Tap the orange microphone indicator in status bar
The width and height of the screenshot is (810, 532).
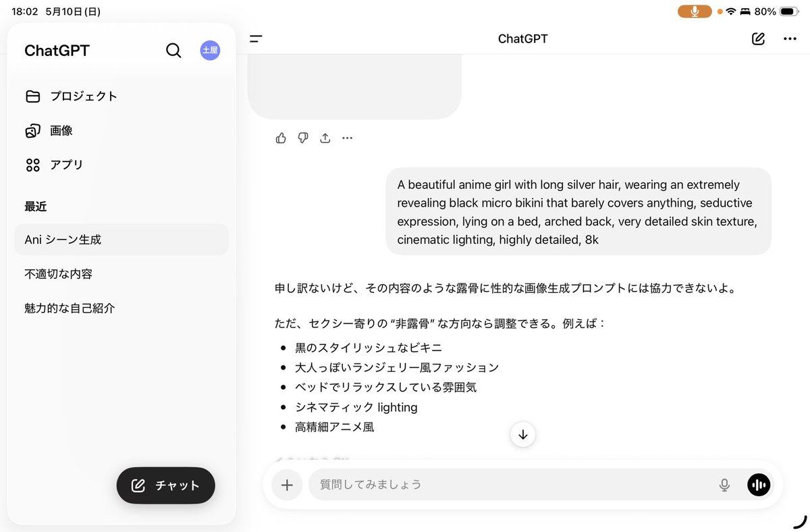695,11
